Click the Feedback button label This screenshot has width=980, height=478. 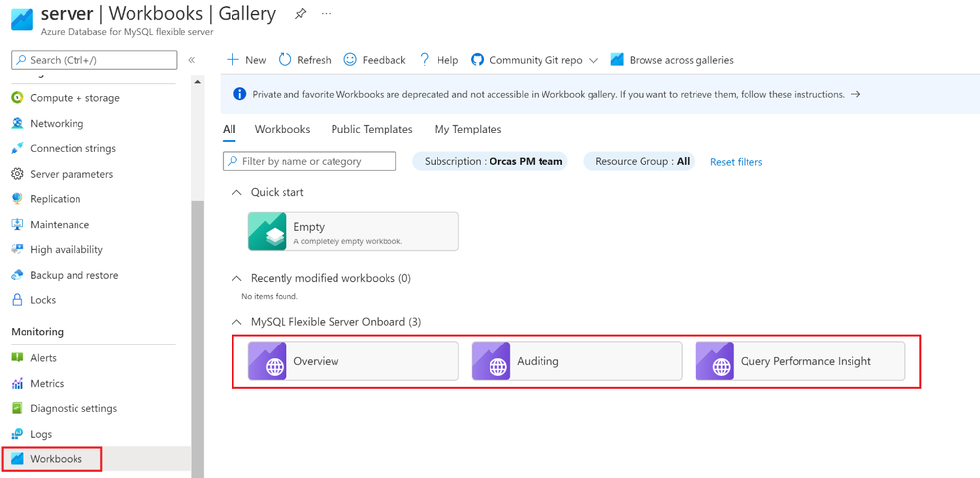(385, 60)
